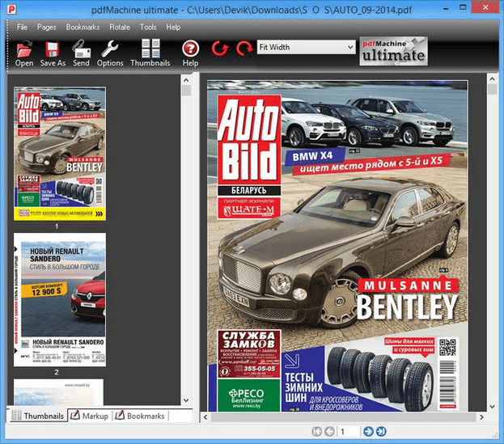Open the Bookmarks menu

[x=83, y=27]
